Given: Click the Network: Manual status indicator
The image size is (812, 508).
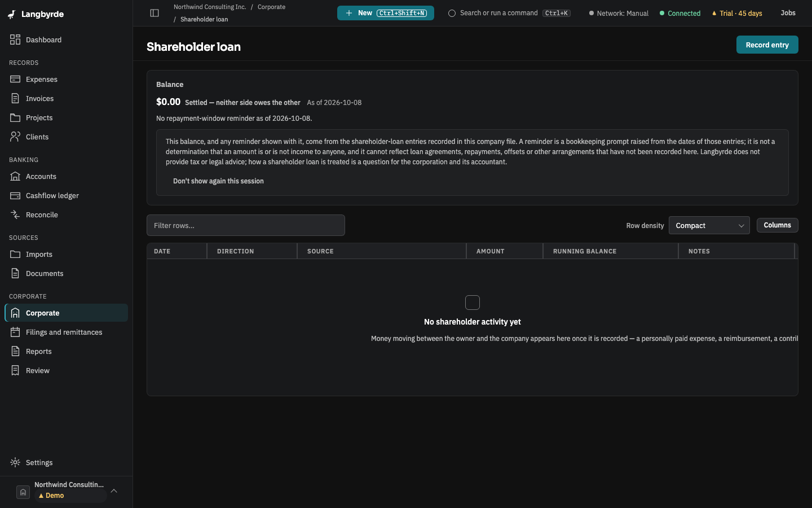Looking at the screenshot, I should [x=619, y=13].
